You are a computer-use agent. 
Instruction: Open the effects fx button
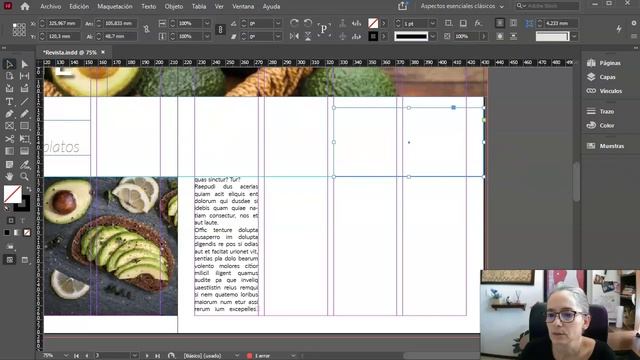478,23
